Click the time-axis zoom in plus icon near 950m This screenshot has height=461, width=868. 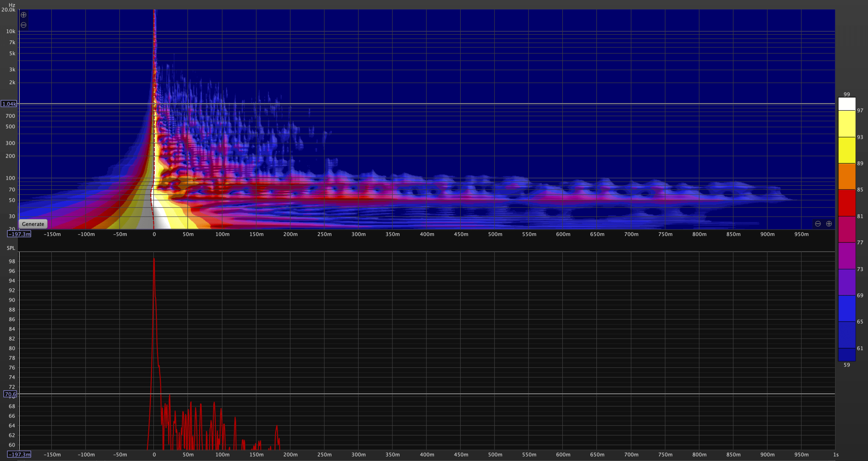tap(829, 224)
